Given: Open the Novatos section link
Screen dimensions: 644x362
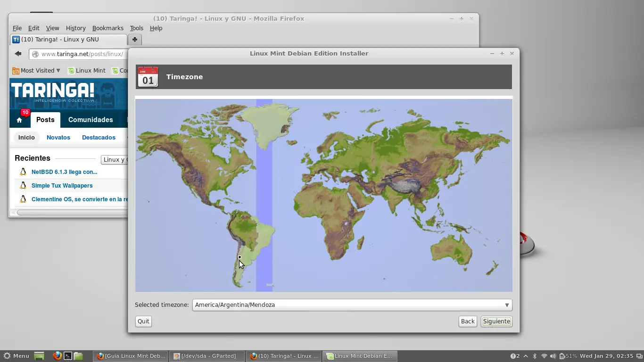Looking at the screenshot, I should tap(58, 138).
